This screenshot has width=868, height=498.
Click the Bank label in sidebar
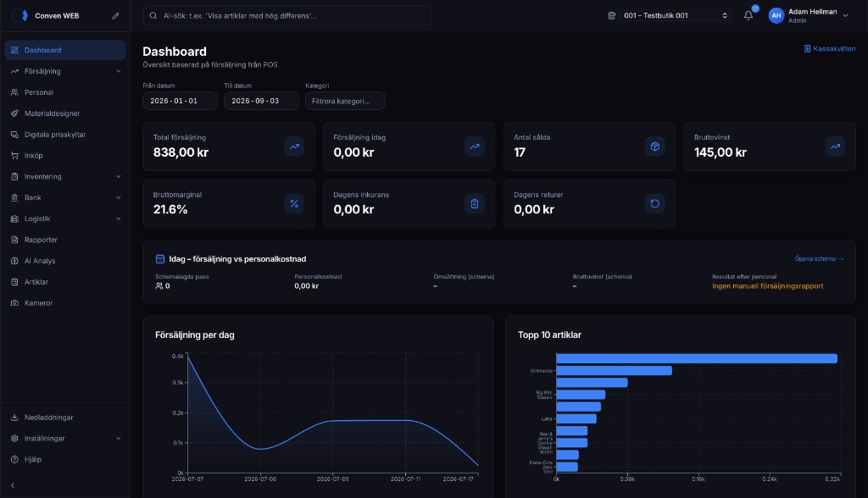(33, 197)
